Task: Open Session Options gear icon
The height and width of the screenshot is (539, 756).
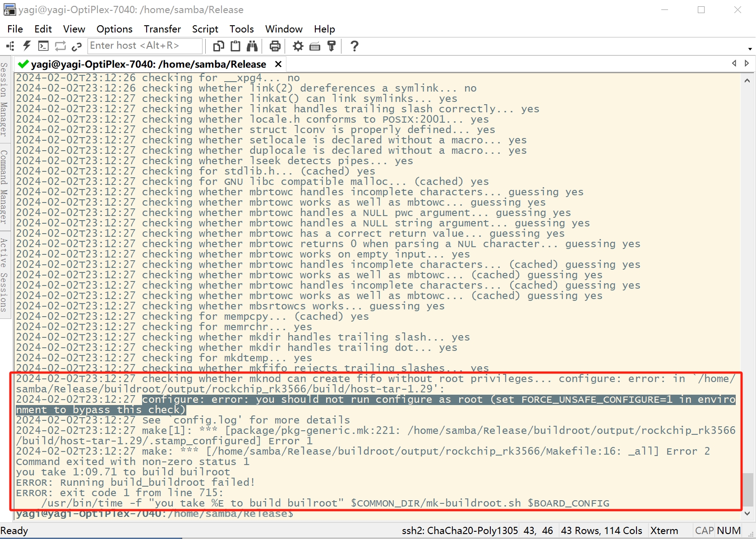Action: point(298,46)
